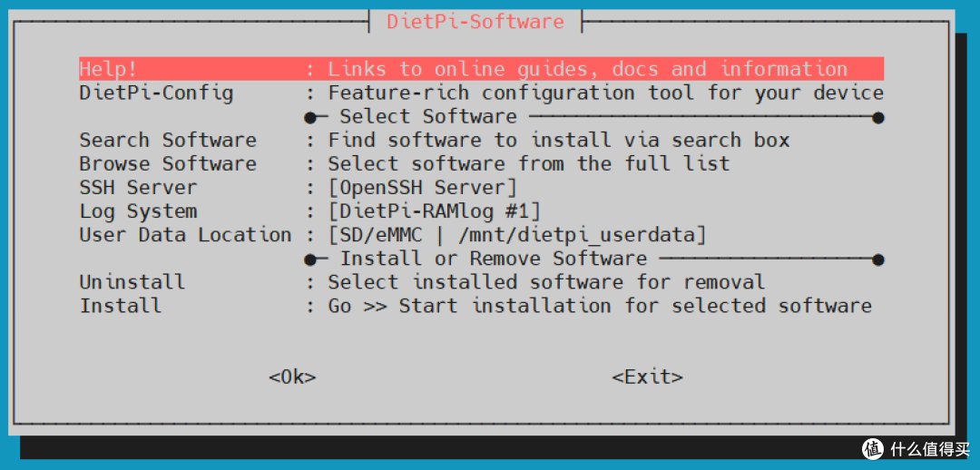
Task: Click the online guides and docs description
Action: point(587,69)
